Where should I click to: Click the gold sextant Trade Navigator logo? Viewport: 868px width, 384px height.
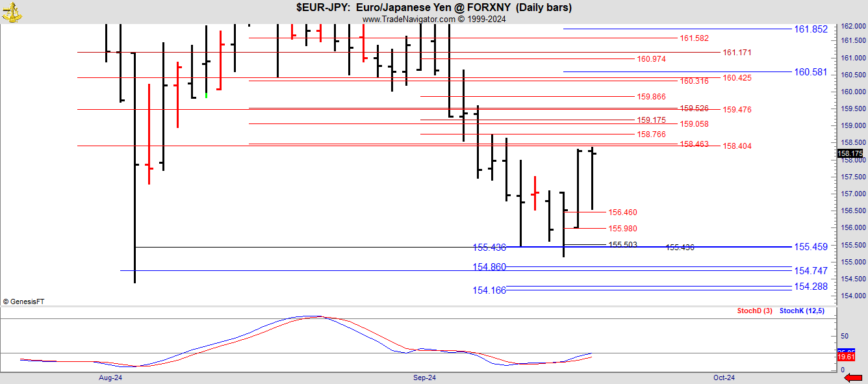tap(12, 12)
